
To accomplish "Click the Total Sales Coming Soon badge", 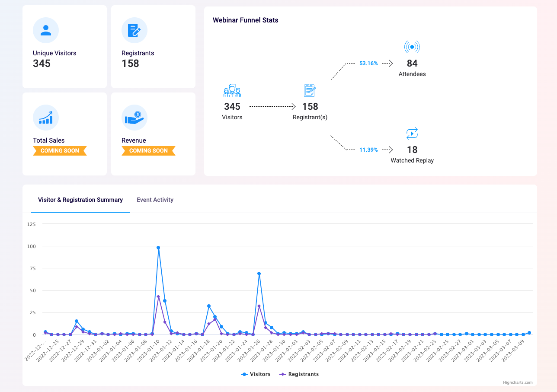I will click(x=60, y=151).
